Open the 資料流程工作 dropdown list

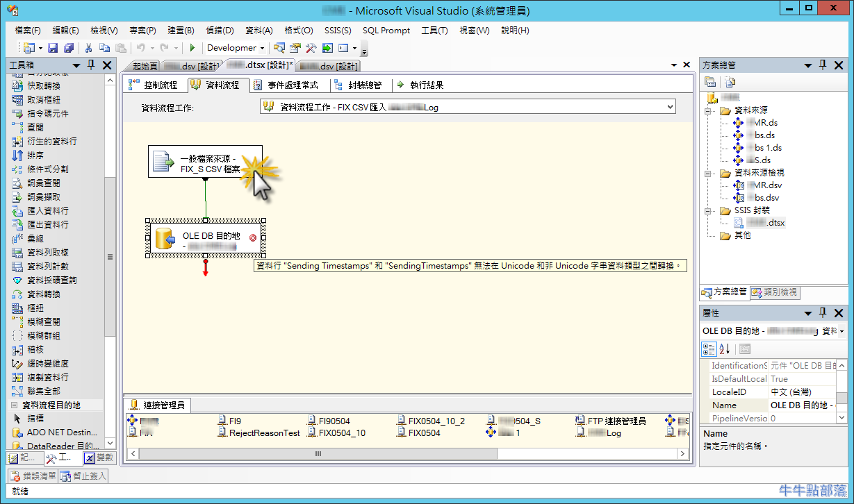tap(669, 107)
